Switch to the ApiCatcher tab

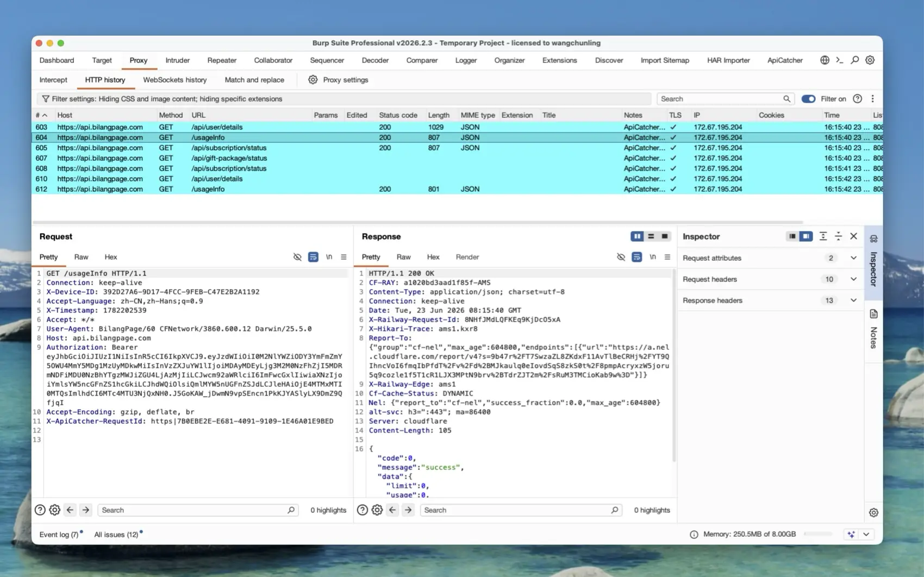point(785,60)
